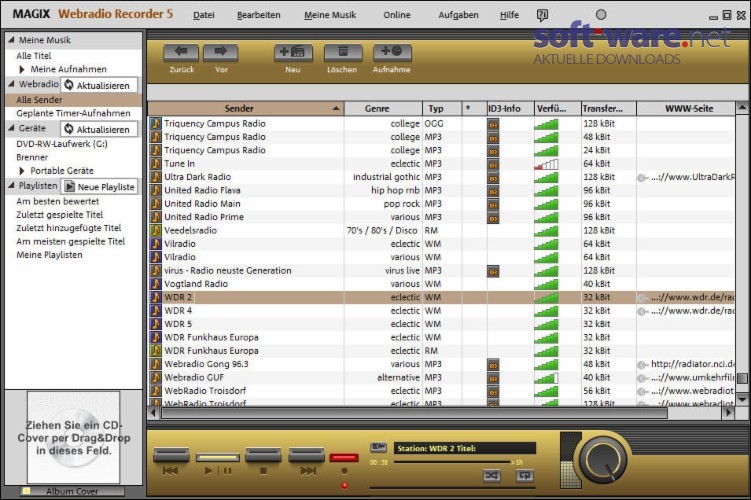
Task: Click the Album Cover icon below cover field
Action: [26, 491]
